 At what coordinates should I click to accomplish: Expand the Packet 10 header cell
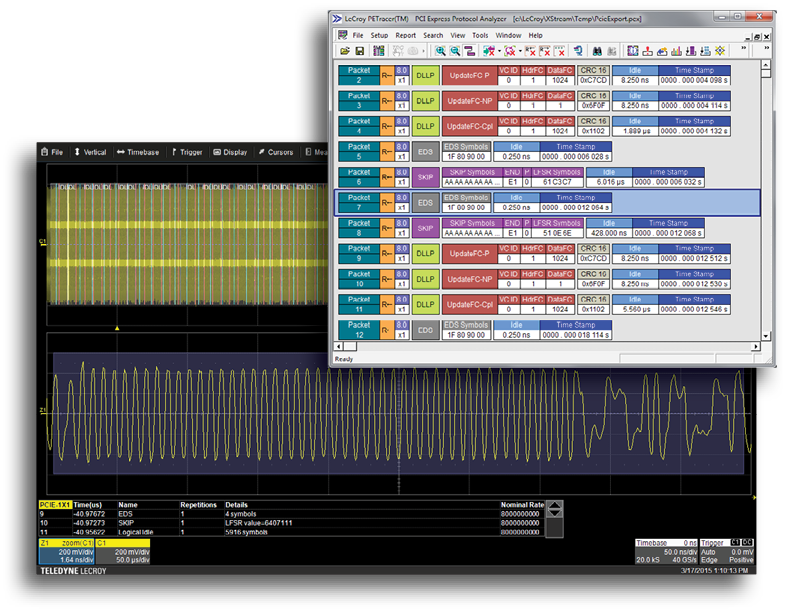[x=359, y=279]
